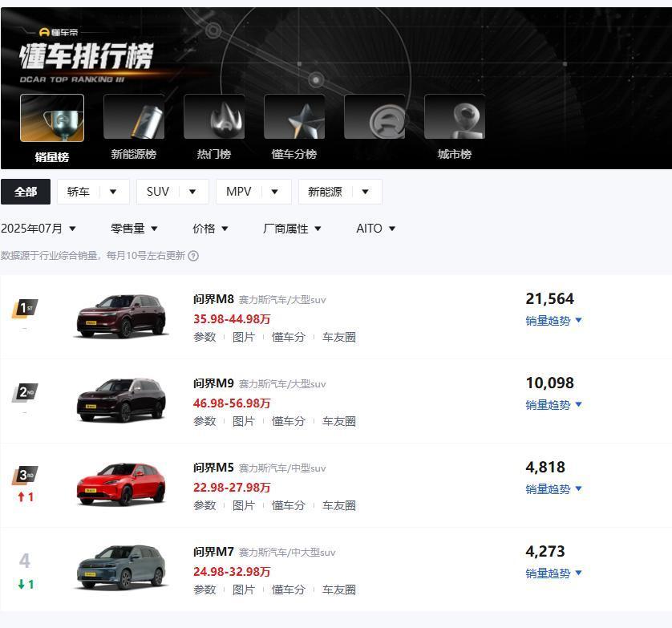Select the 轿车 category
This screenshot has height=628, width=672.
[x=78, y=192]
